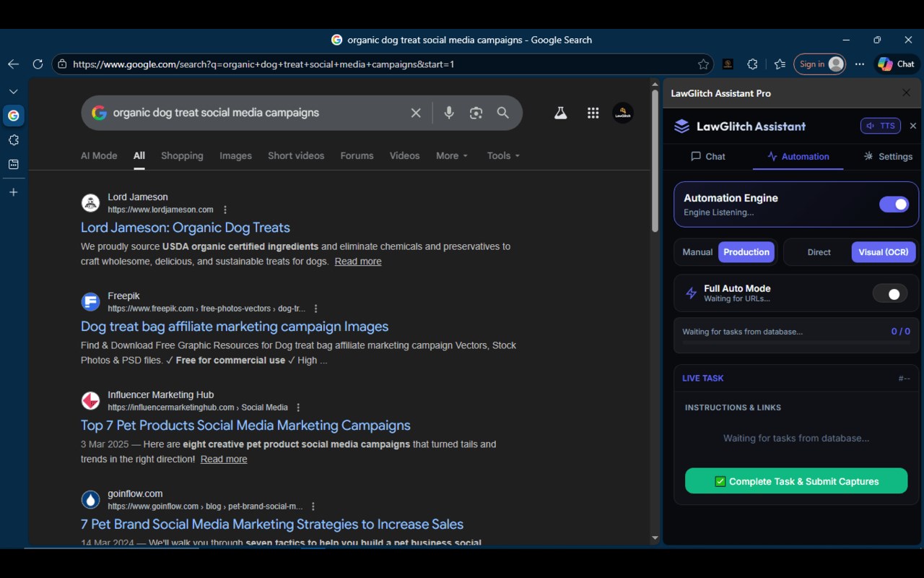Open Top 7 Pet Products Social Media Marketing Campaigns
Screen dimensions: 924x578
[245, 426]
